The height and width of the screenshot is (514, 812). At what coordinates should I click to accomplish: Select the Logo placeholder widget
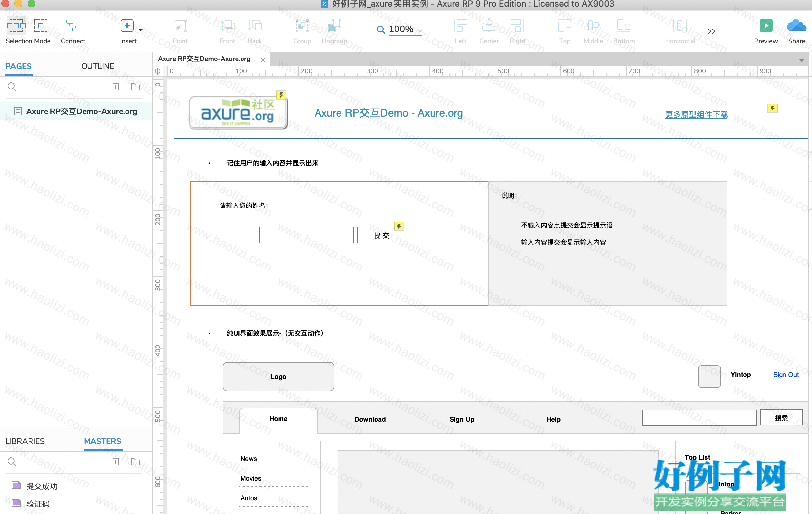[278, 376]
